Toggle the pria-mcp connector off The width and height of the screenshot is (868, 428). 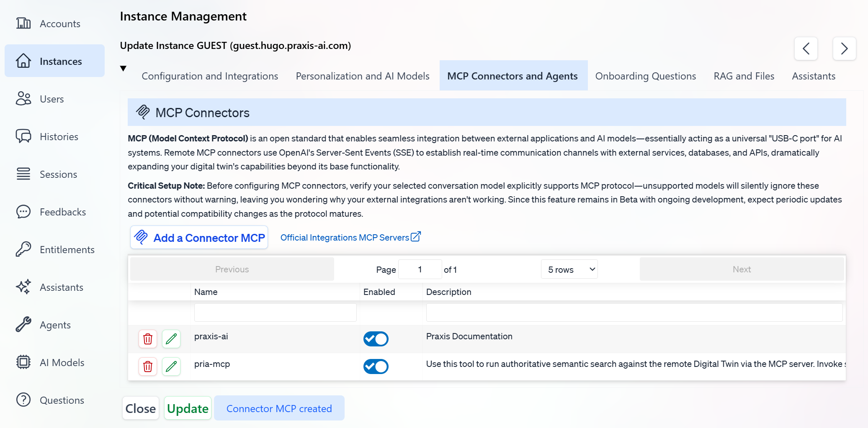(x=376, y=366)
